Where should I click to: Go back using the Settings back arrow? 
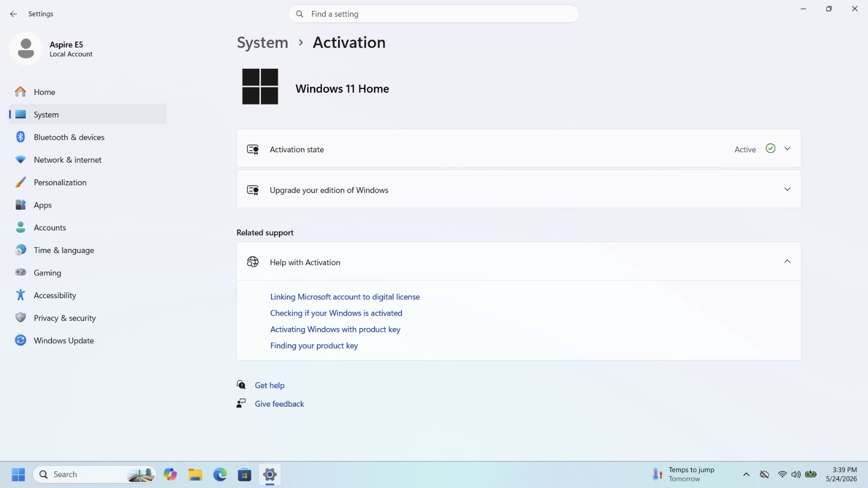click(x=14, y=14)
